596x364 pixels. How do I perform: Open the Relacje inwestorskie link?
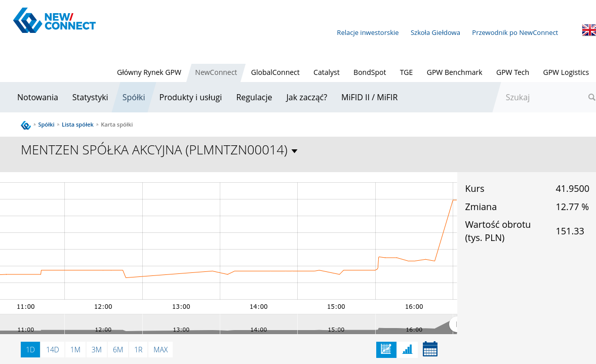pyautogui.click(x=368, y=32)
